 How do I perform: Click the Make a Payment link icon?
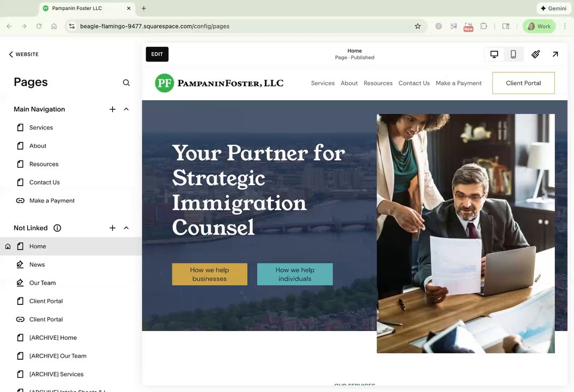tap(21, 201)
